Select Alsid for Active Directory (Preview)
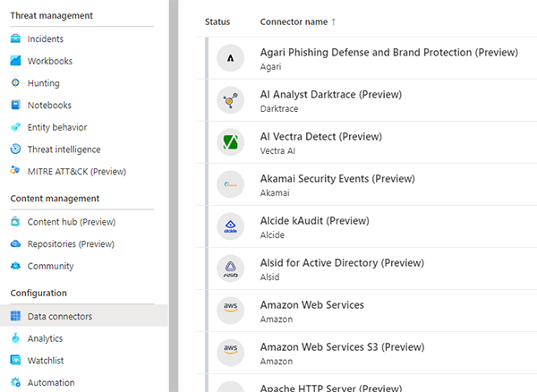This screenshot has height=392, width=537. 342,263
